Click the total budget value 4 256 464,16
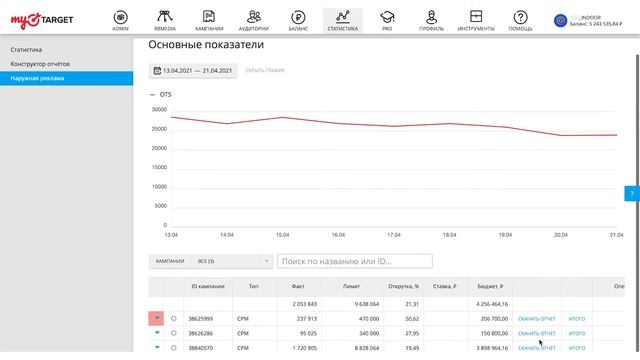Screen dimensions: 640x360 [492, 304]
